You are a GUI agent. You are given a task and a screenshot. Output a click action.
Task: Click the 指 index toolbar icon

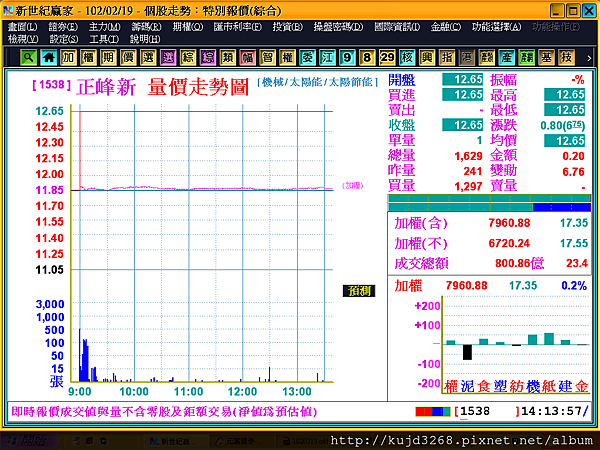pos(447,58)
